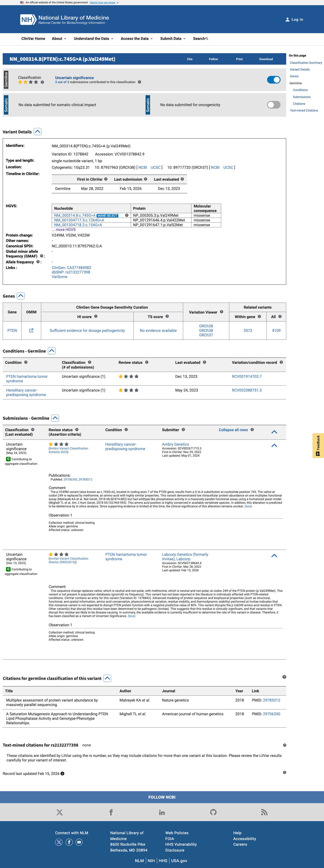Click the Facebook icon under Follow NCBI
This screenshot has width=324, height=868.
tap(111, 812)
